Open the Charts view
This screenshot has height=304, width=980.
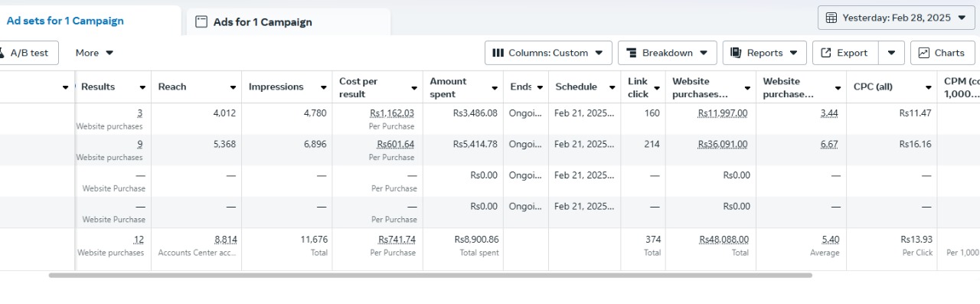[x=942, y=53]
